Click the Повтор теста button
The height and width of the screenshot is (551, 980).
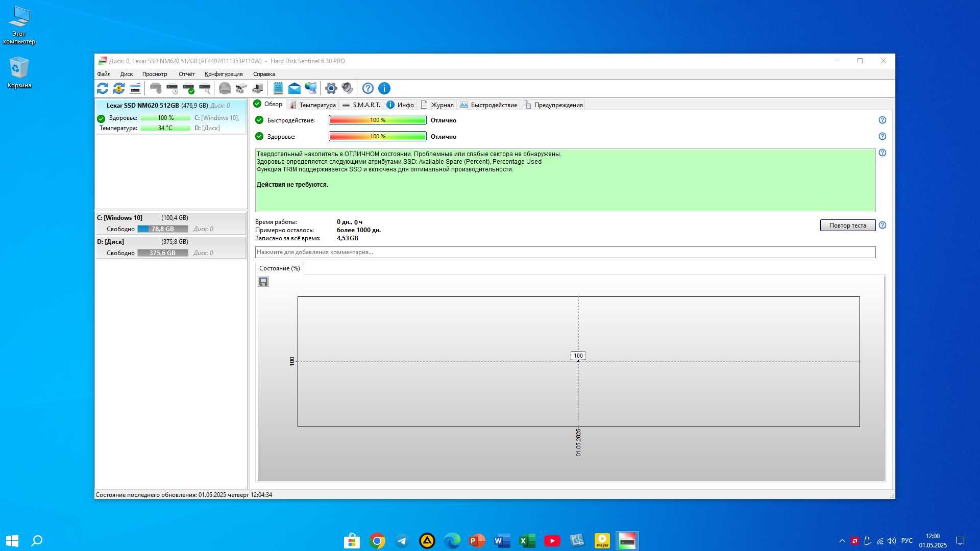point(848,226)
